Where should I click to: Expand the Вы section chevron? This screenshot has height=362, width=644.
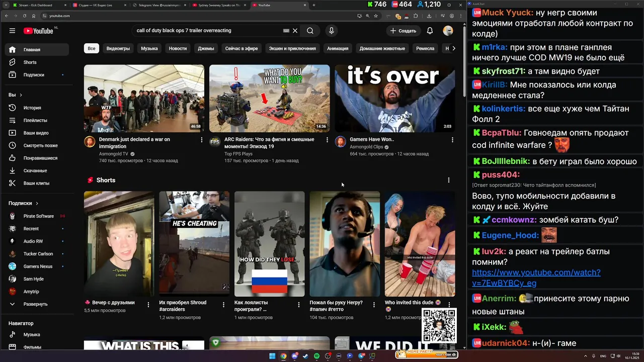pos(21,95)
